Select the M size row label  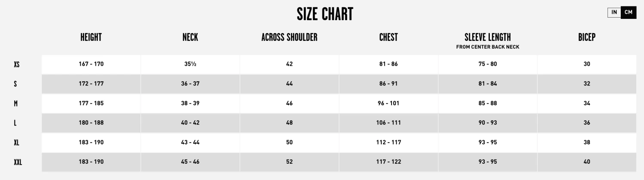[15, 104]
